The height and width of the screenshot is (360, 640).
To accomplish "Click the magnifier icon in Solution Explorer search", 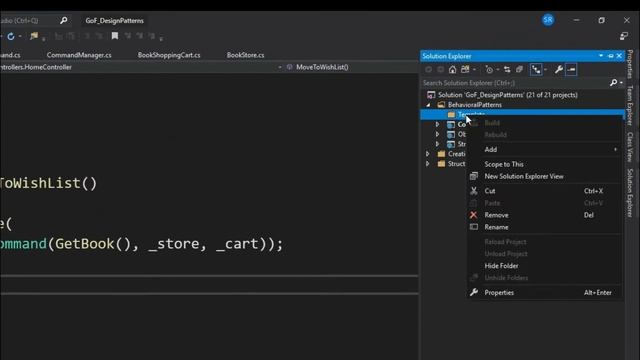I will tap(613, 83).
